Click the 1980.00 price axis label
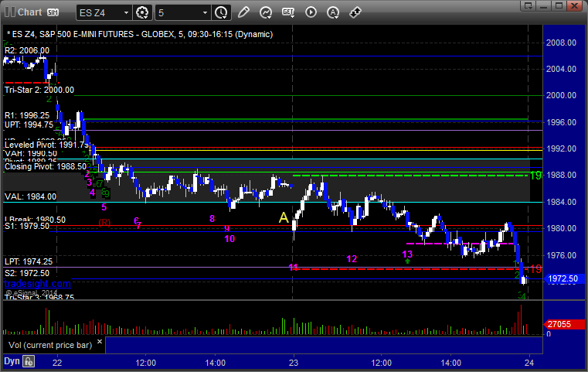Viewport: 588px width, 372px height. [x=561, y=228]
